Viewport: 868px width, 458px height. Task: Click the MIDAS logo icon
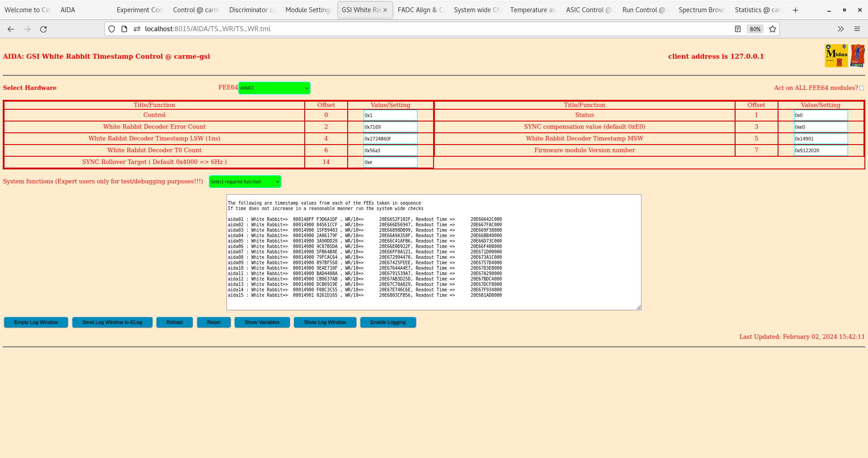[836, 56]
